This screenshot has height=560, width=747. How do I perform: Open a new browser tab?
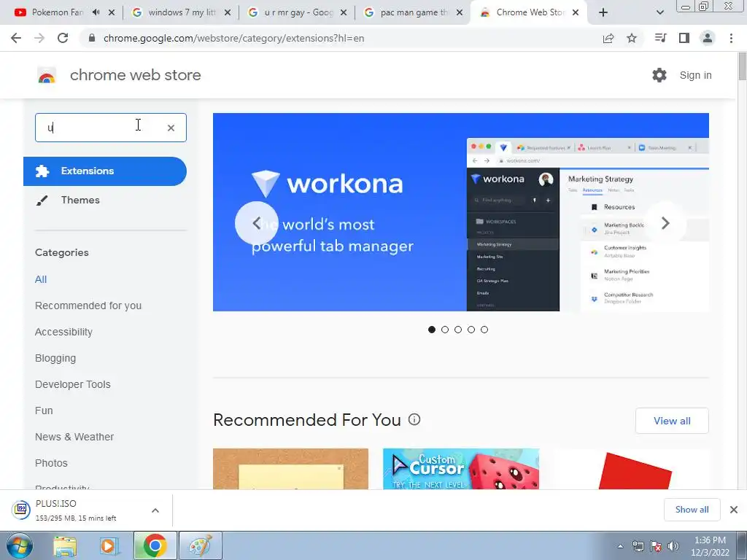[x=603, y=12]
